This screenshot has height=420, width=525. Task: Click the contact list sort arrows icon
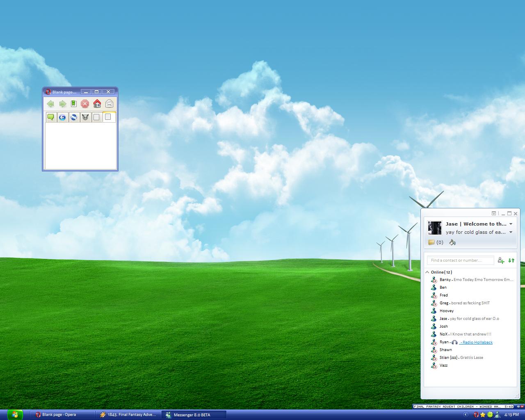pyautogui.click(x=511, y=260)
